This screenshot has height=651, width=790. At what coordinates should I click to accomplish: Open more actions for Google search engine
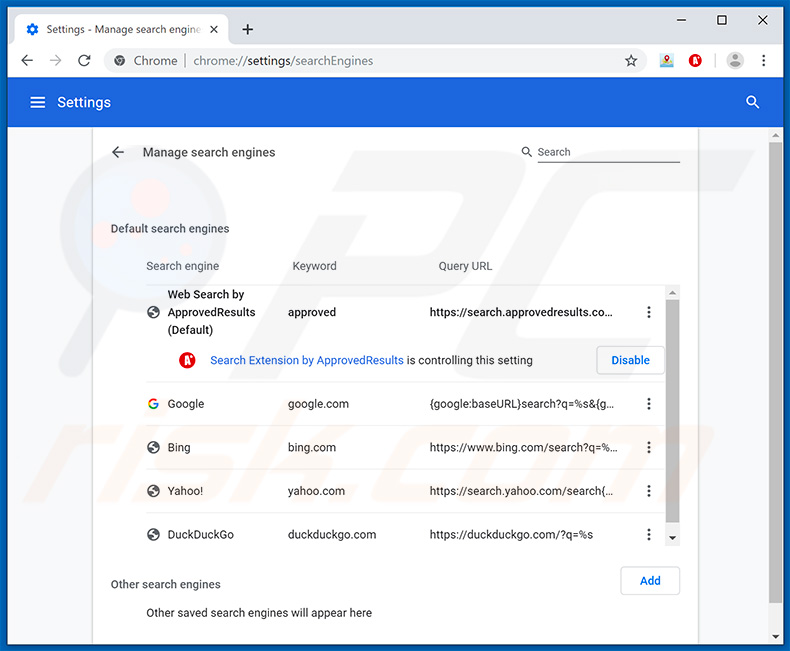pos(649,404)
